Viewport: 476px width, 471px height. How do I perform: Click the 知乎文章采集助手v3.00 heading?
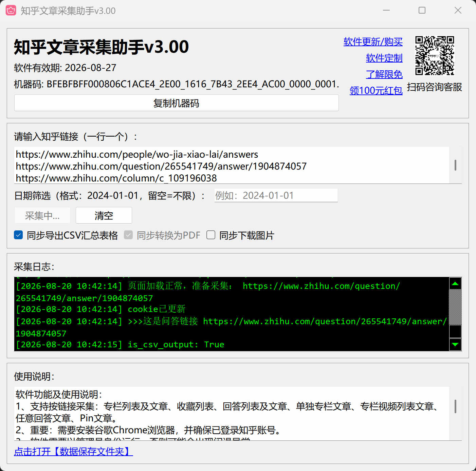tap(101, 47)
